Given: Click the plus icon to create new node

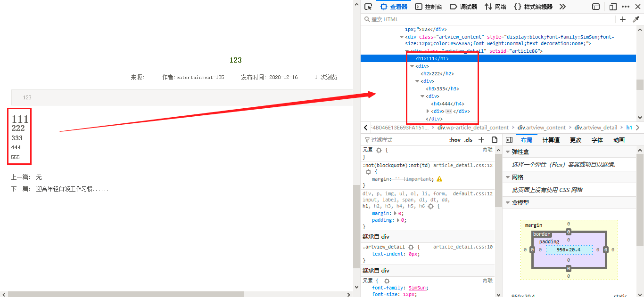Looking at the screenshot, I should pyautogui.click(x=623, y=19).
